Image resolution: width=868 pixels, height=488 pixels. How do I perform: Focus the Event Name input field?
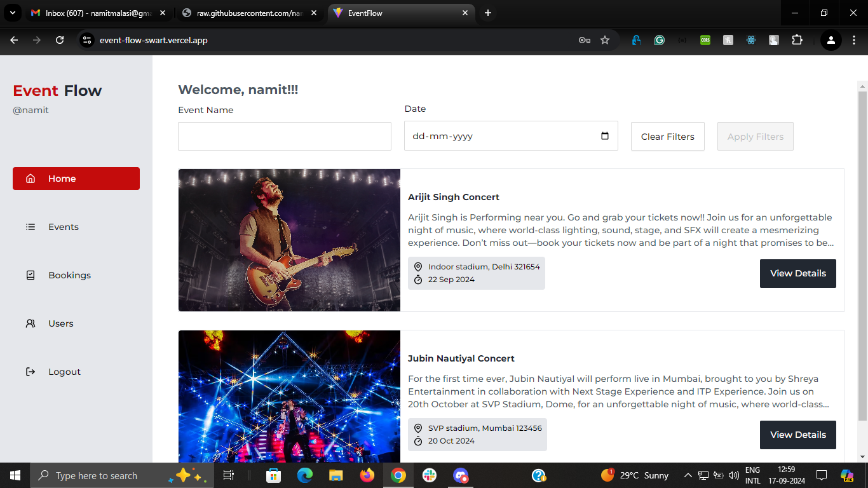pos(285,137)
